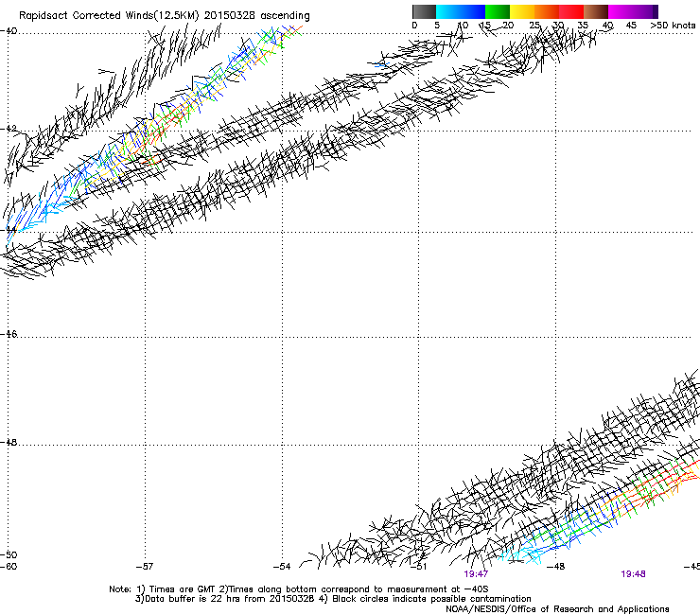Click the '-51' longitude label on bottom axis
The image size is (700, 615).
418,567
